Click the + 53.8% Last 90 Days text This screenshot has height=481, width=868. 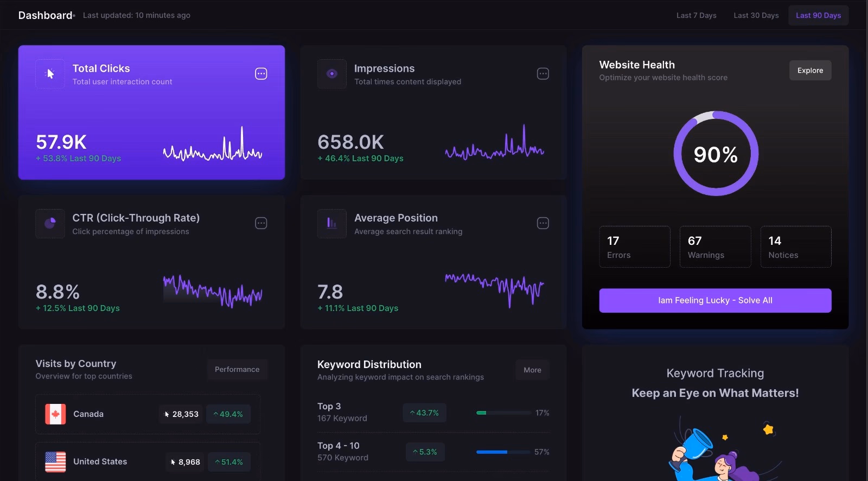[78, 159]
